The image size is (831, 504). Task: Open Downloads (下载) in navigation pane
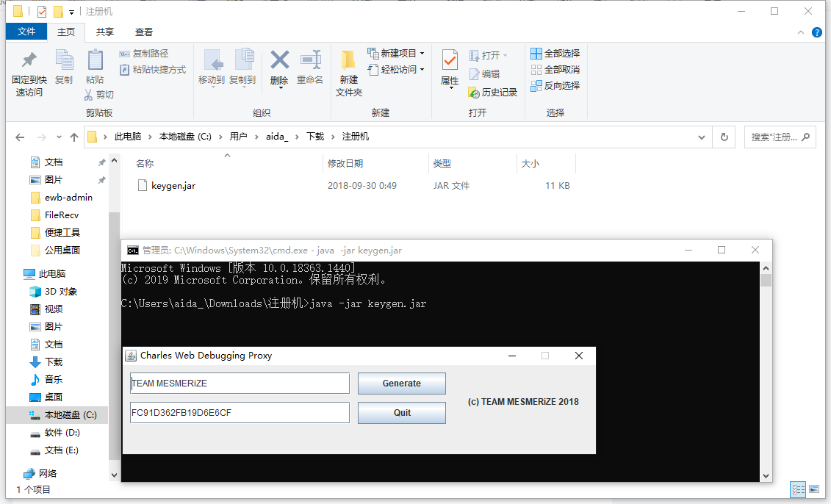click(x=46, y=362)
